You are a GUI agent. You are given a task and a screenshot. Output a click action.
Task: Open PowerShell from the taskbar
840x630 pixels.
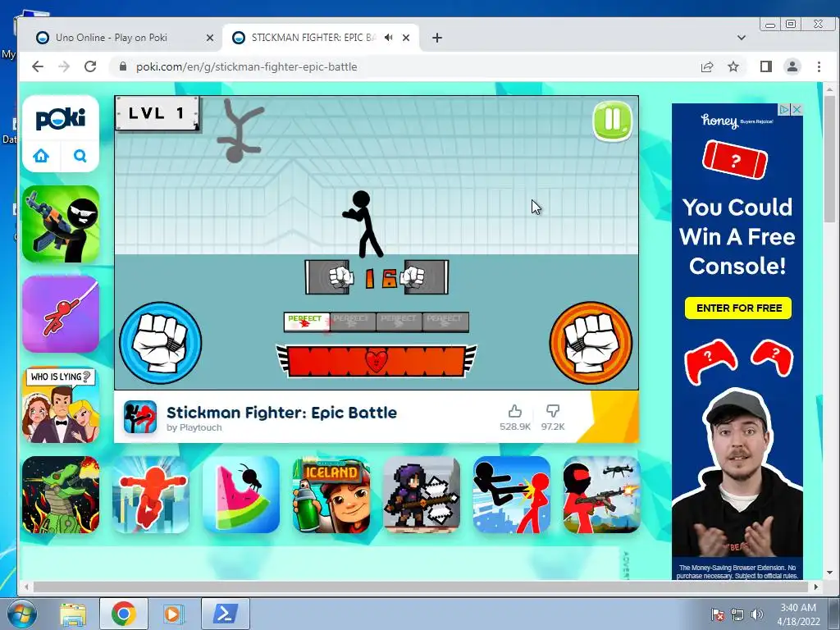pyautogui.click(x=225, y=614)
